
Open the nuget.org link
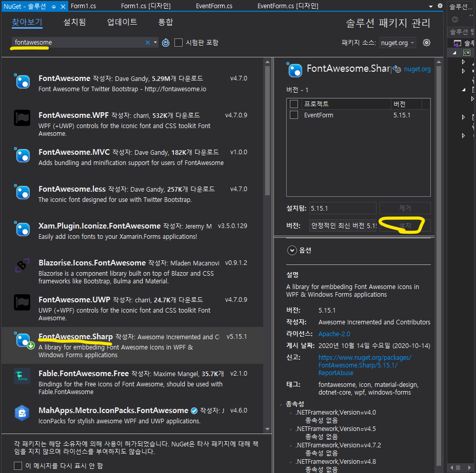pyautogui.click(x=417, y=69)
